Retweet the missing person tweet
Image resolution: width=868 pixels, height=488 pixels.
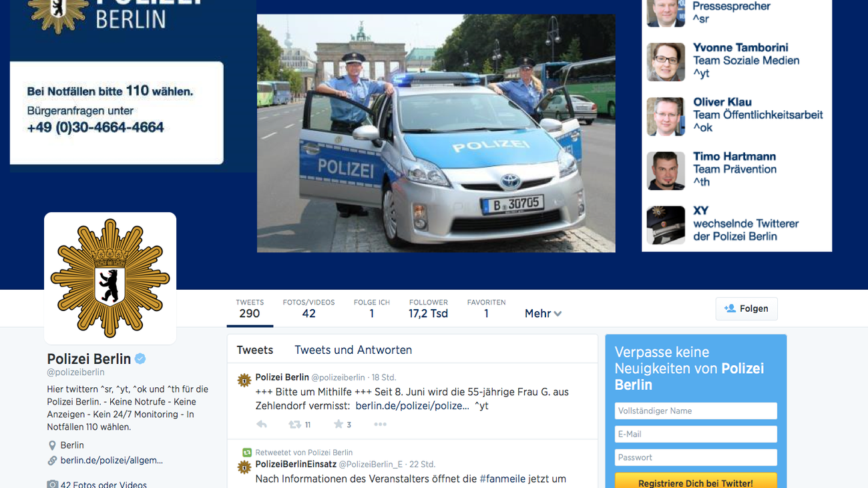294,425
